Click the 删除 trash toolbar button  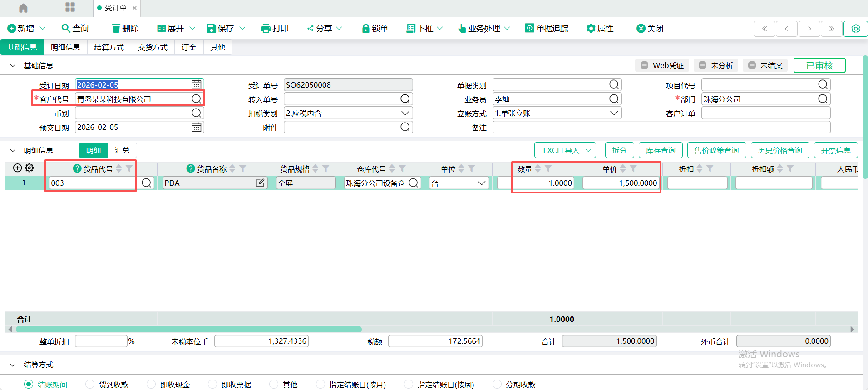pos(125,29)
